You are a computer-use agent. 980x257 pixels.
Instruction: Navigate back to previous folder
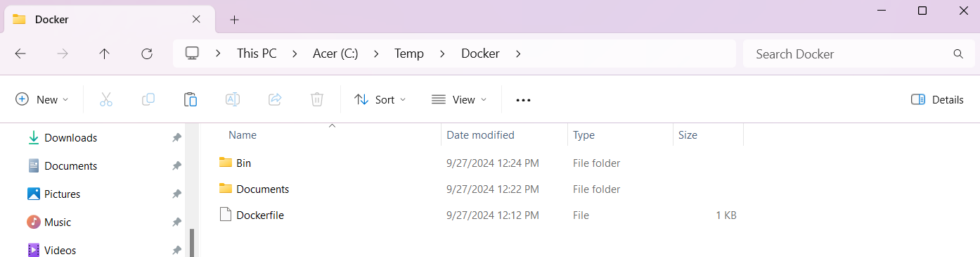pos(20,54)
